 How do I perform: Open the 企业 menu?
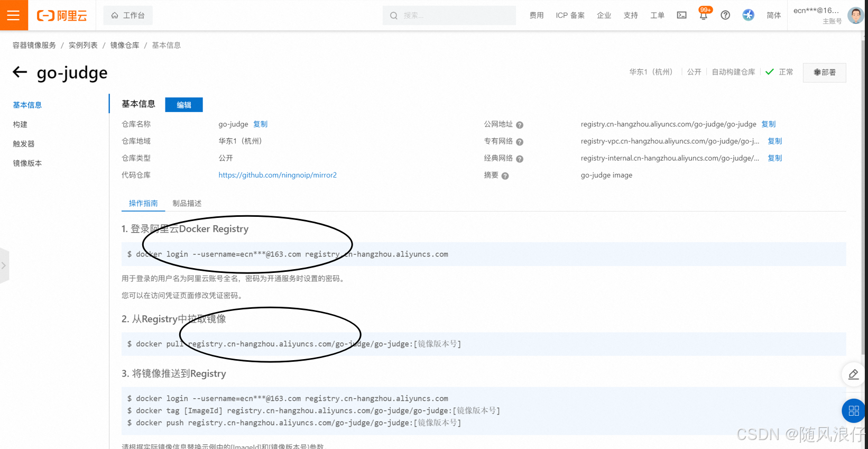click(x=604, y=15)
